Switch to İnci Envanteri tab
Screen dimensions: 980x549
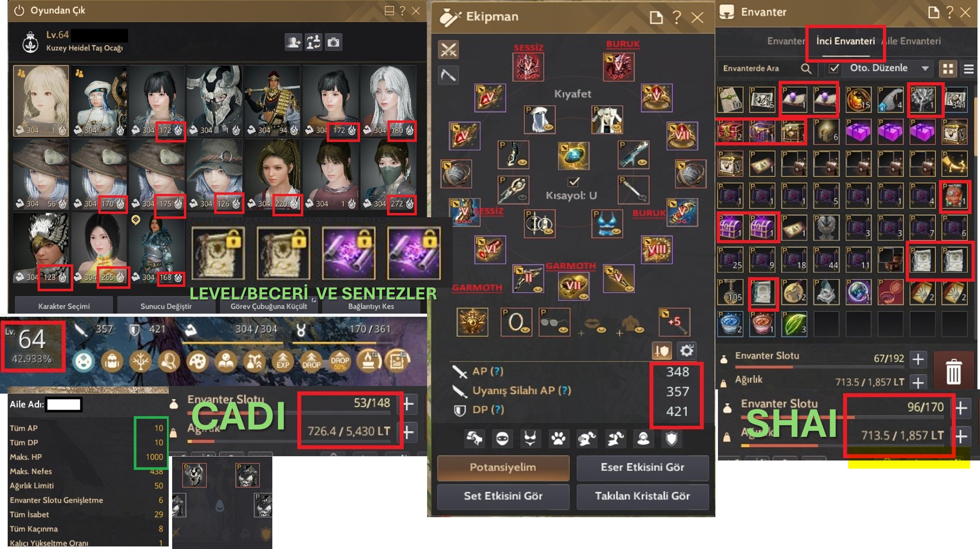[845, 41]
